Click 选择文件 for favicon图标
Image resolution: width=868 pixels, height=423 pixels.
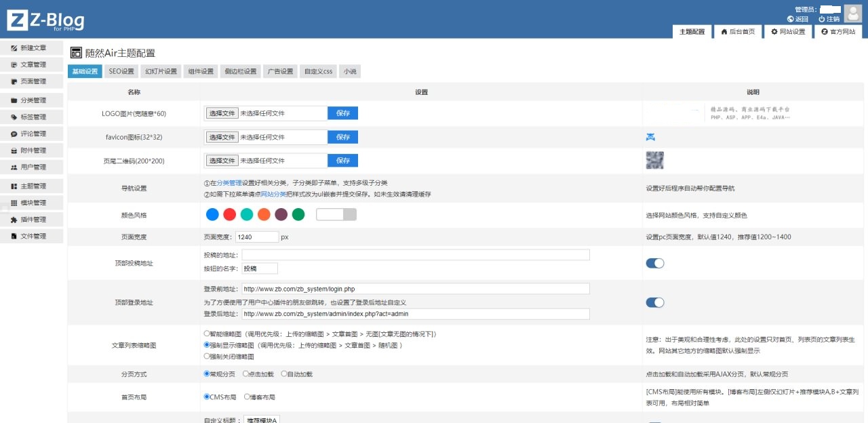click(x=222, y=137)
